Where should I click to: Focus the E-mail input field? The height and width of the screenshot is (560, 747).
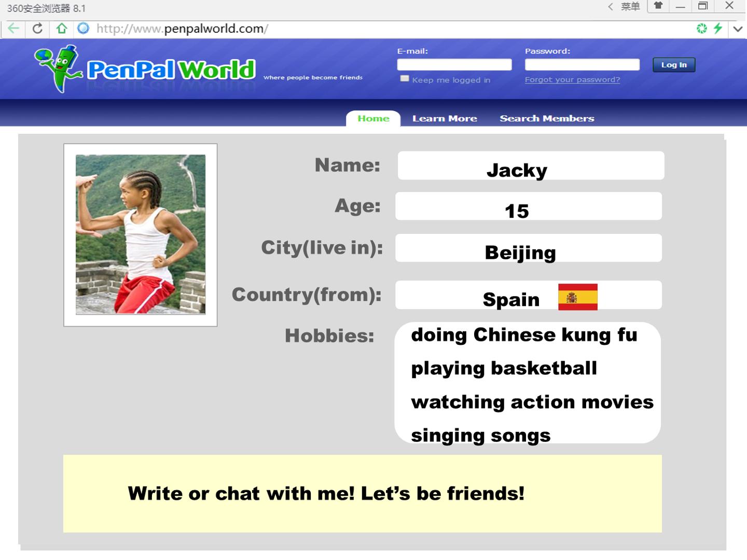pos(454,64)
